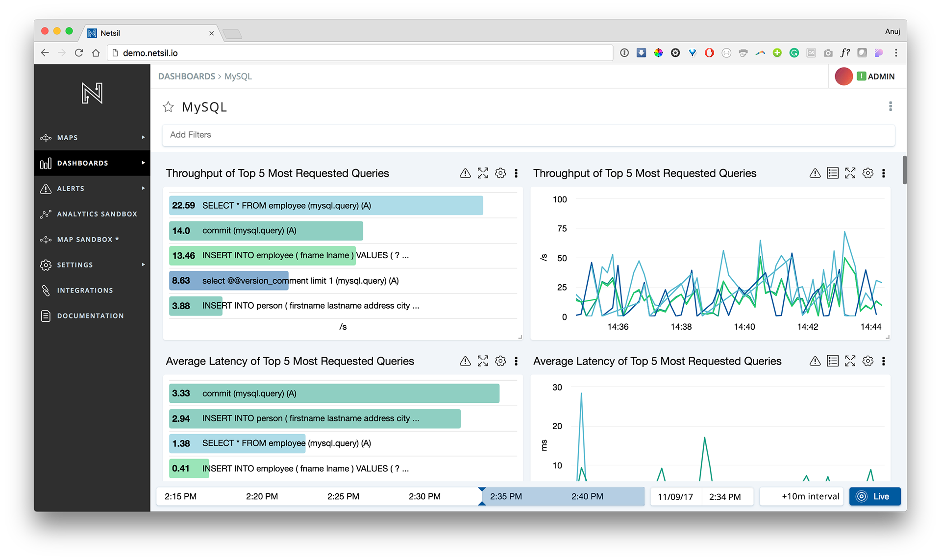The height and width of the screenshot is (560, 941).
Task: Open settings gear on latency bar panel
Action: [500, 361]
